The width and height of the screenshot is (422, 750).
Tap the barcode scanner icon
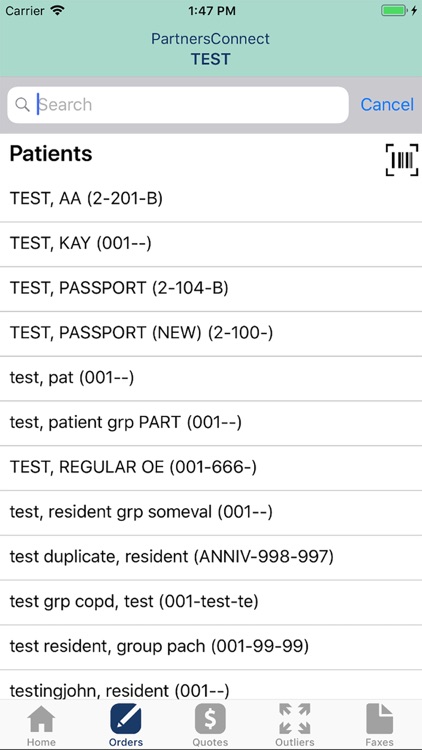coord(401,160)
